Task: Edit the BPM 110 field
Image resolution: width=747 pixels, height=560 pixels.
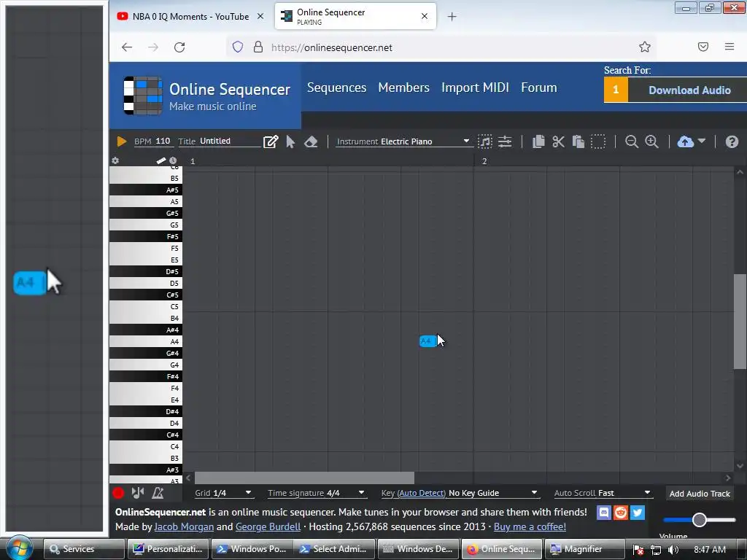Action: pyautogui.click(x=152, y=141)
